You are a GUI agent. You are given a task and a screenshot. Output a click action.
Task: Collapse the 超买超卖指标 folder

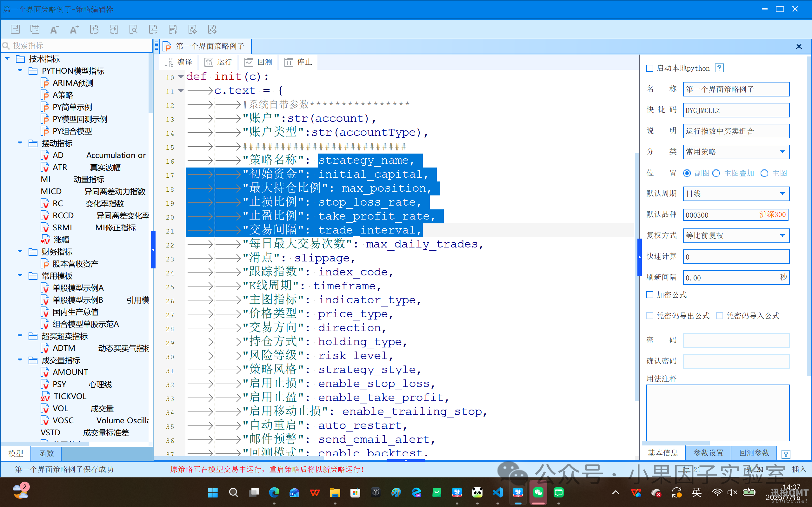20,336
